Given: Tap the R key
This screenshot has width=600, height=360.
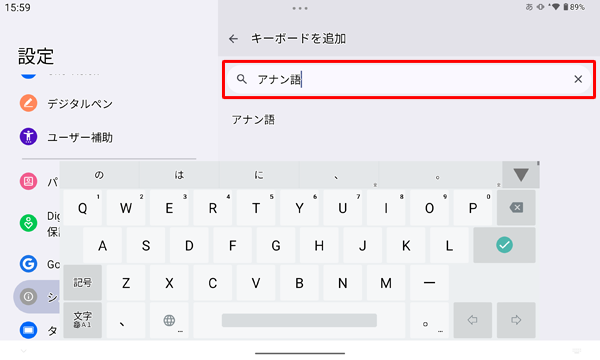Looking at the screenshot, I should pyautogui.click(x=213, y=208).
